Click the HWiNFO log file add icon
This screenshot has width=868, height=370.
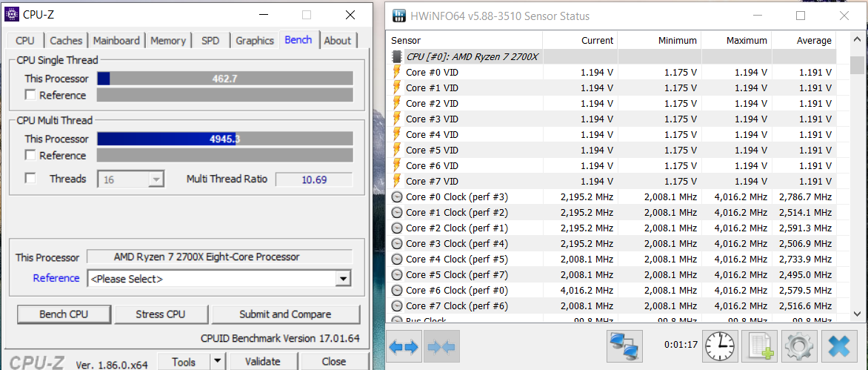[760, 347]
